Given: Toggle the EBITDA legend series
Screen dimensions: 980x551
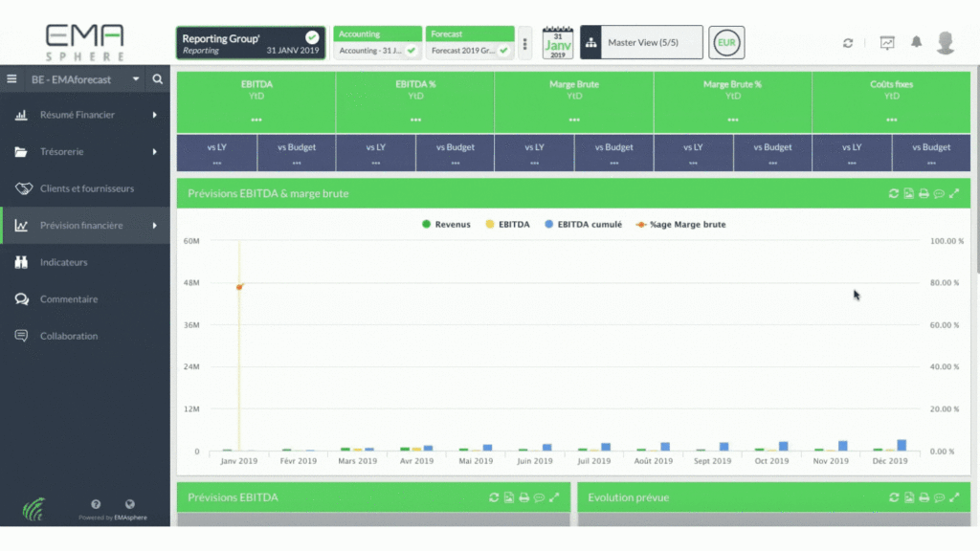Looking at the screenshot, I should [x=507, y=224].
